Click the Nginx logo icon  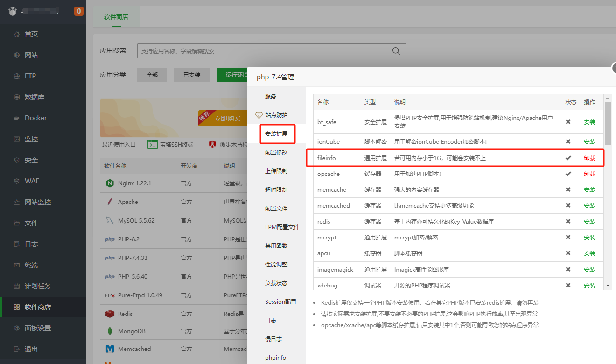pyautogui.click(x=110, y=183)
